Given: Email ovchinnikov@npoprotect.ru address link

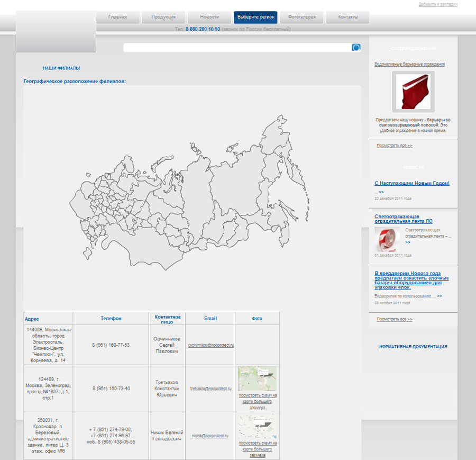Looking at the screenshot, I should click(x=210, y=345).
